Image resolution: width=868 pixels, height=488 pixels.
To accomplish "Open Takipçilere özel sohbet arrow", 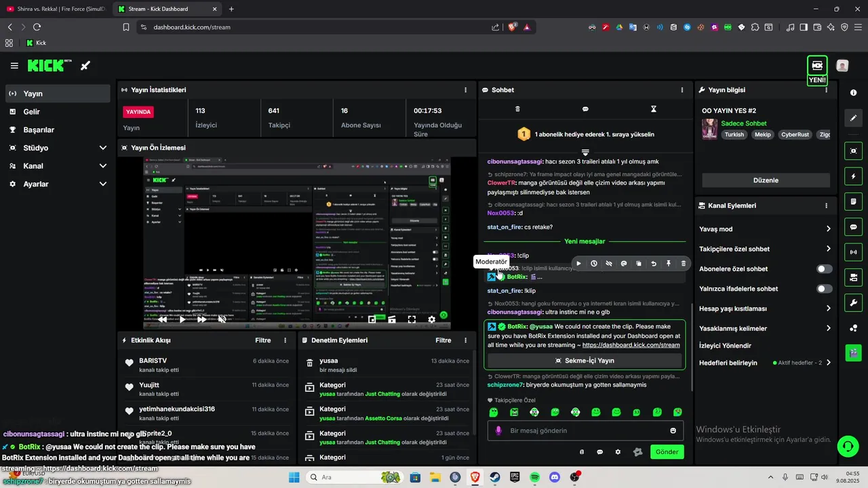I will tap(828, 249).
